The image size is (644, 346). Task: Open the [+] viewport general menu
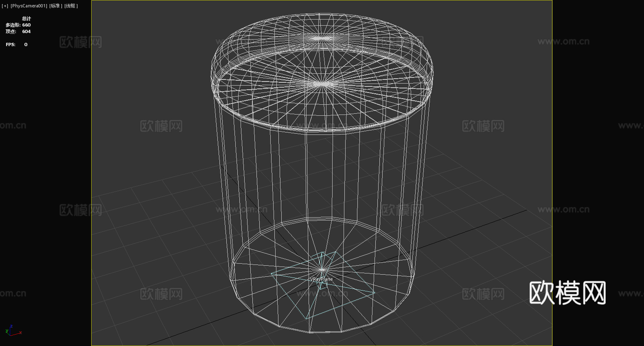point(5,6)
